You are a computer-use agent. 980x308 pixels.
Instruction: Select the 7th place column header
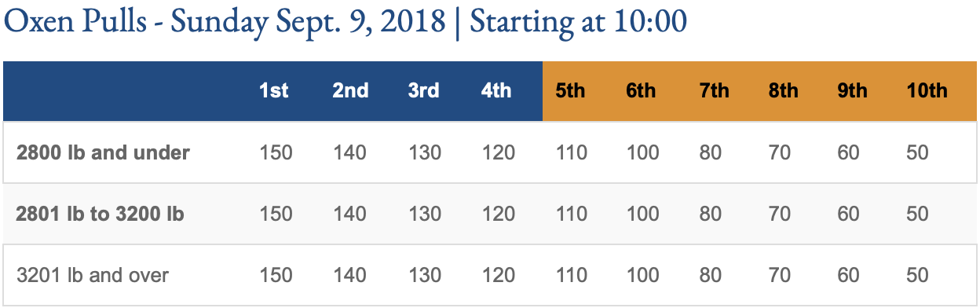point(714,91)
